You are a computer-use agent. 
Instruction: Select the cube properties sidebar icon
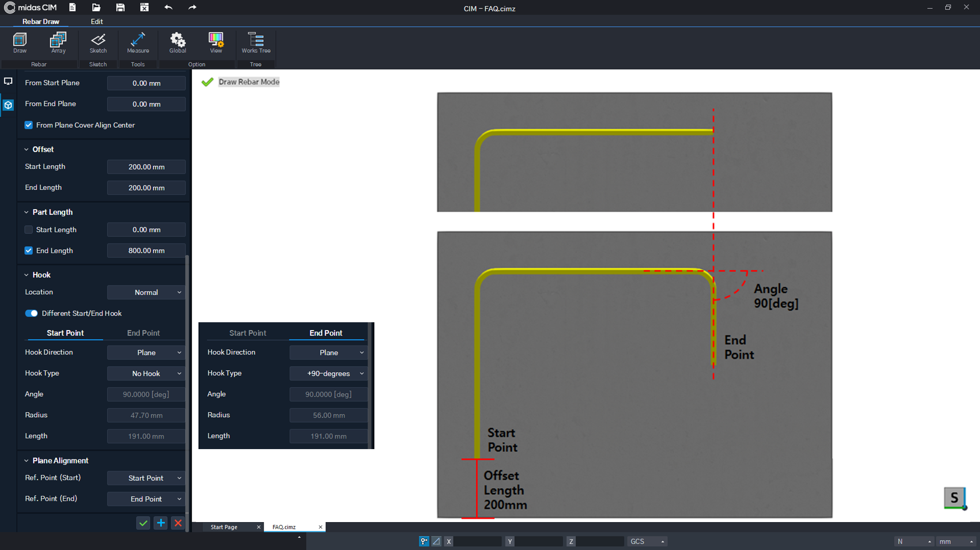pos(8,105)
